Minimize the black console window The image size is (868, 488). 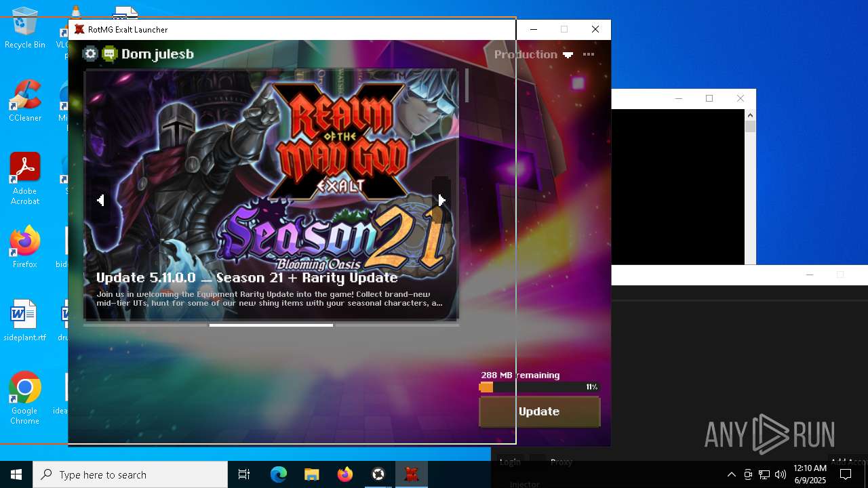679,98
